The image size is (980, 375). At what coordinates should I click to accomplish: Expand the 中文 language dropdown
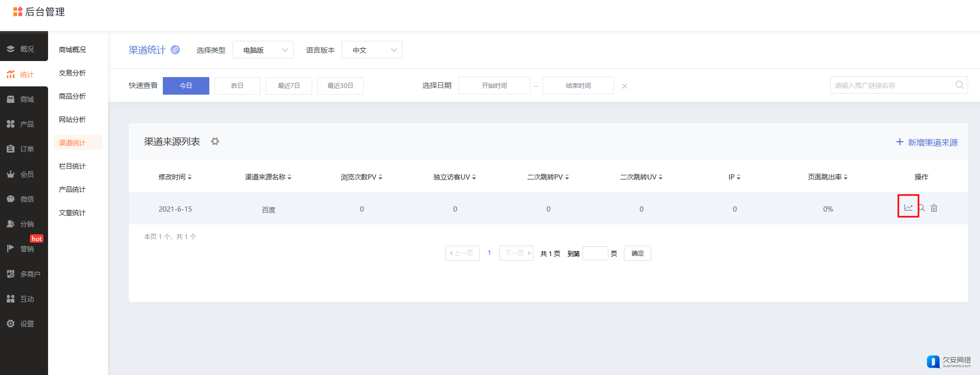(372, 50)
